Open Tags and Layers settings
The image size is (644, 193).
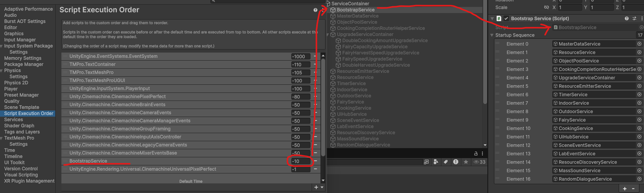pyautogui.click(x=22, y=132)
